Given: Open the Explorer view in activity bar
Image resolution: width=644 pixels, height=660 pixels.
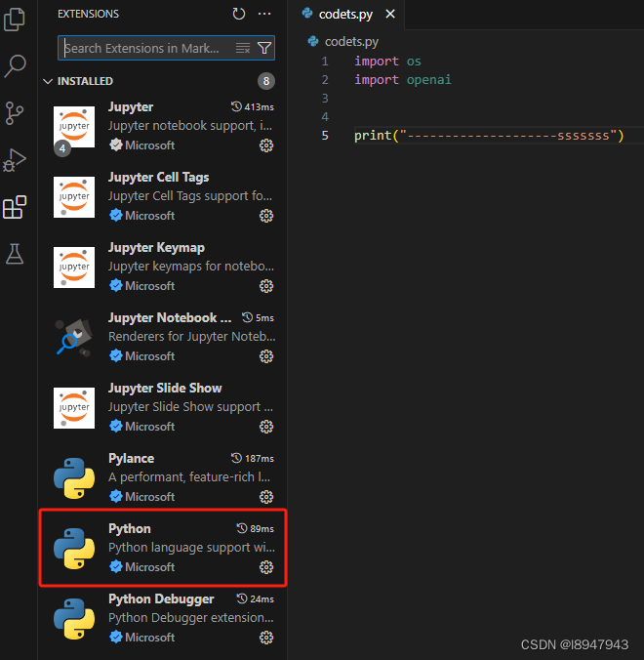Looking at the screenshot, I should coord(15,20).
